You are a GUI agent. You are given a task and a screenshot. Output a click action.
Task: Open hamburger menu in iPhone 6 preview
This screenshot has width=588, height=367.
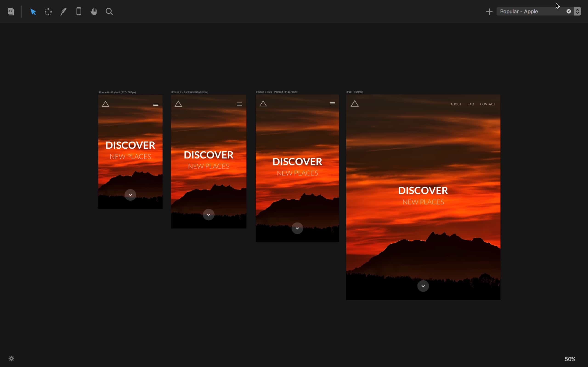point(156,104)
